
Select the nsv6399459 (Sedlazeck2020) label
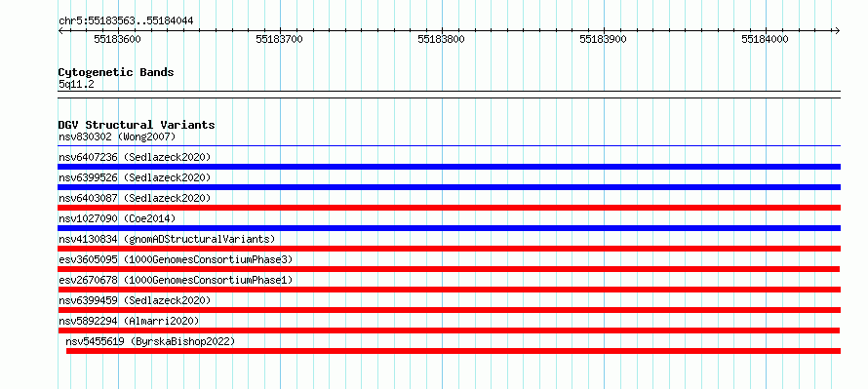(x=135, y=300)
